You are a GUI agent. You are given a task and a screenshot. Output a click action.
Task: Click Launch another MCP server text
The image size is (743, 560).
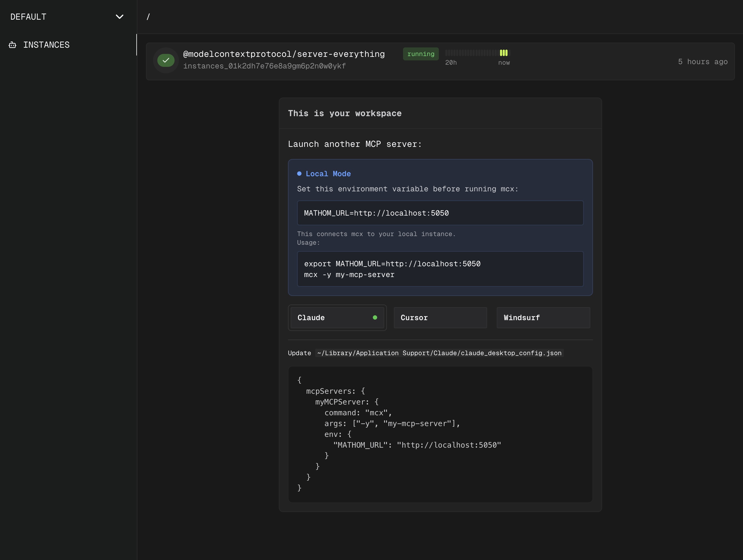pyautogui.click(x=355, y=144)
